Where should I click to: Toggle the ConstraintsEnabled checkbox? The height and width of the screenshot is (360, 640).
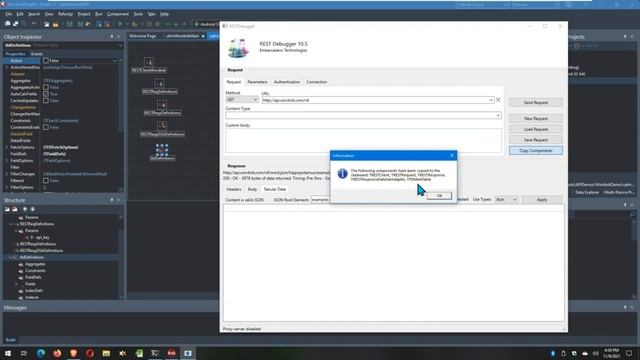pos(46,127)
